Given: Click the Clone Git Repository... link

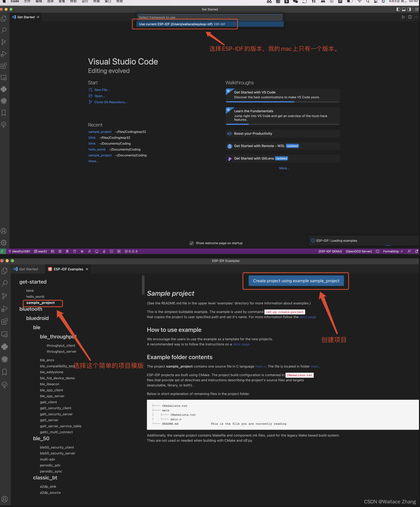Looking at the screenshot, I should click(111, 102).
